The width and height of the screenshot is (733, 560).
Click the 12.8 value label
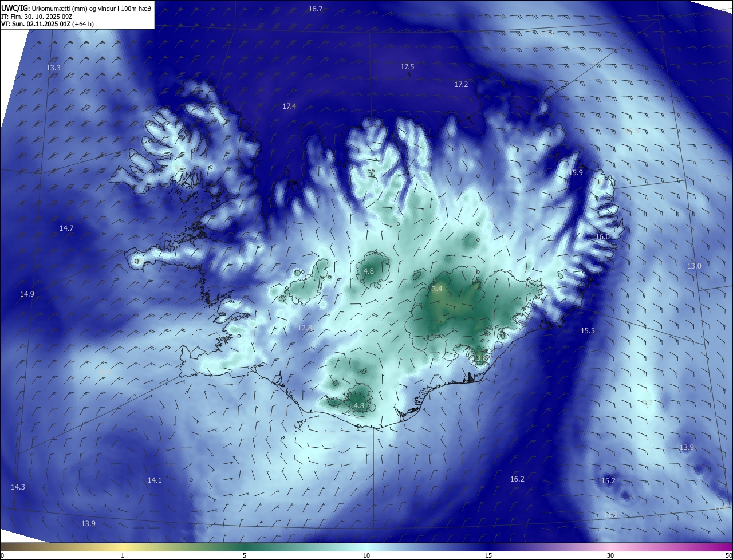click(x=305, y=328)
